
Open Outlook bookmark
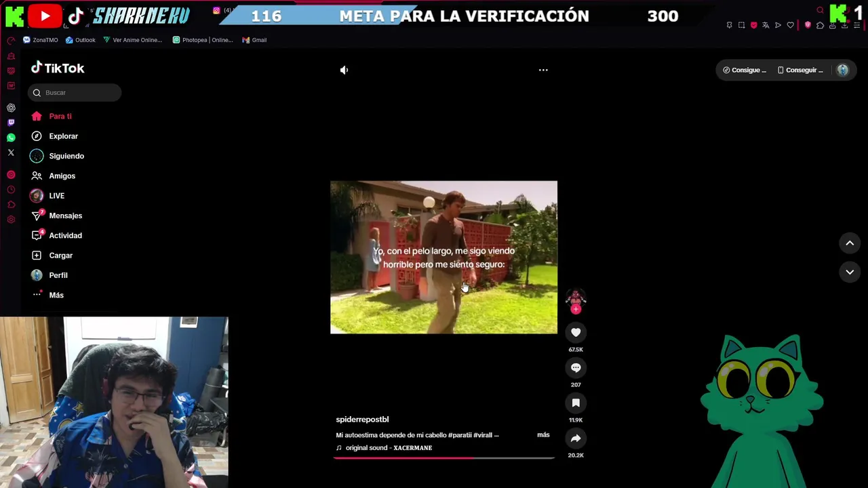point(81,40)
